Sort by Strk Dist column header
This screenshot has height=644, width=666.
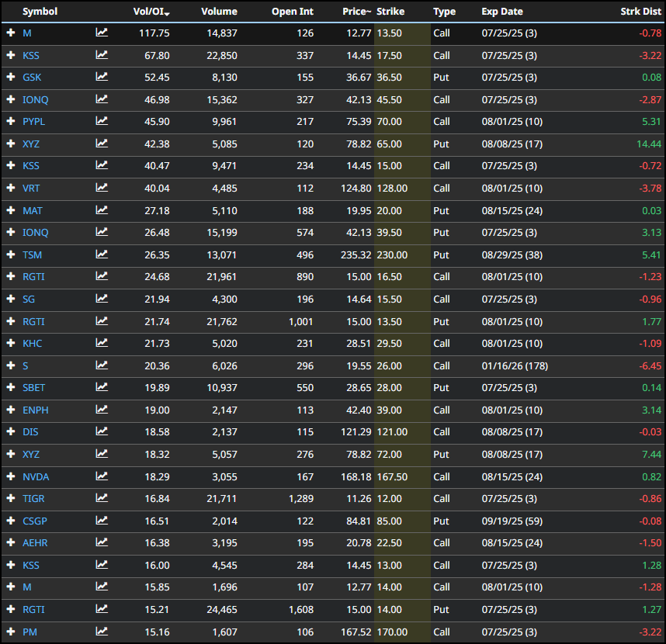click(640, 12)
